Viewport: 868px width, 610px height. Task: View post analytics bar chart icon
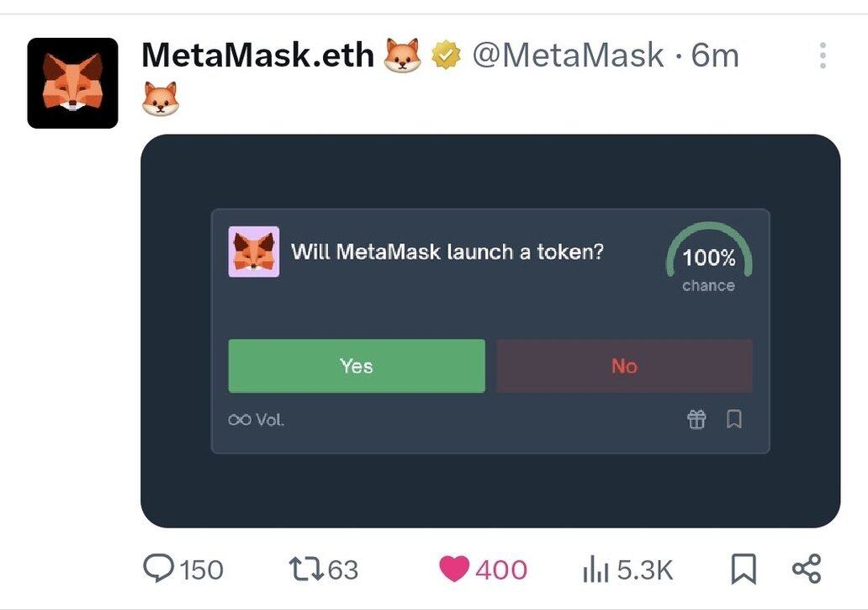[595, 570]
